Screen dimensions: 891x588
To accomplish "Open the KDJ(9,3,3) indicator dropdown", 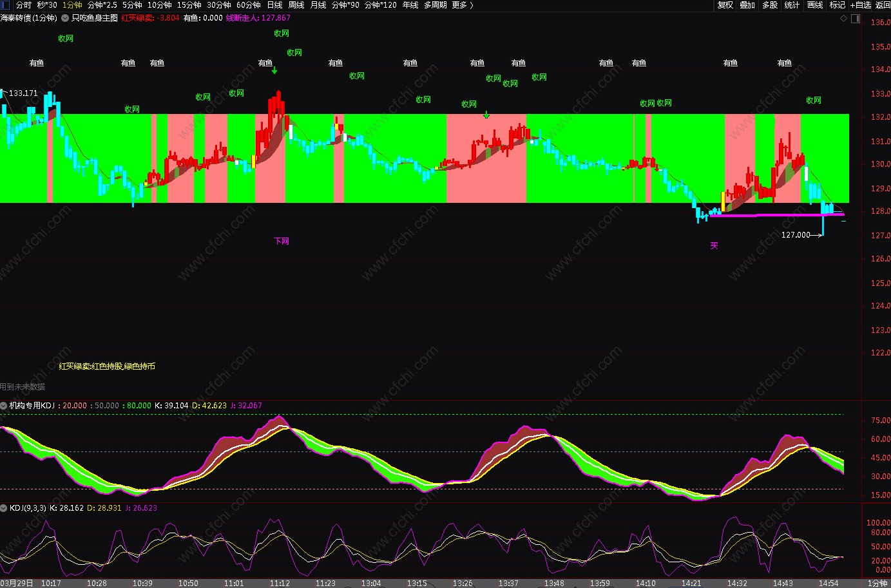I will pos(4,508).
